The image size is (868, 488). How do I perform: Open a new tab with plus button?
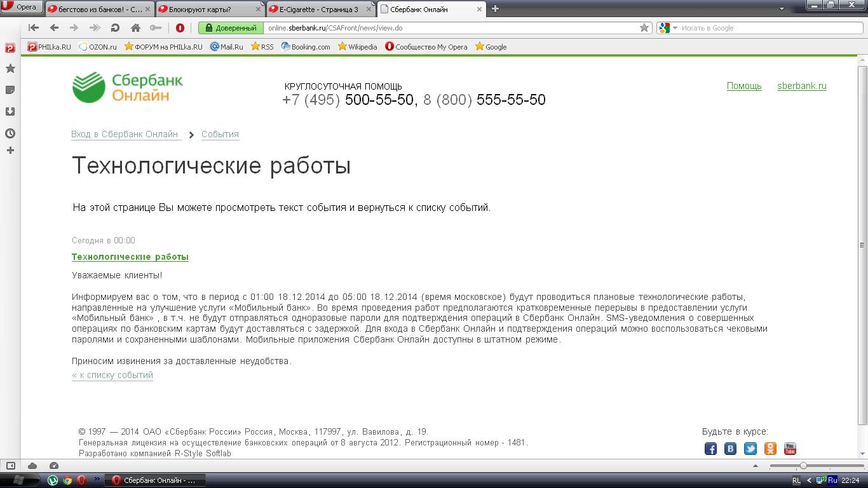496,9
